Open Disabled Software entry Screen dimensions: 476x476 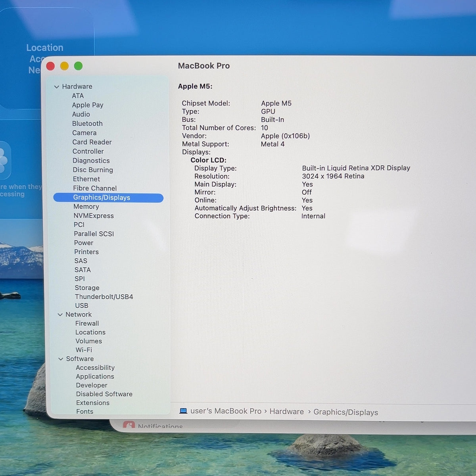click(x=104, y=394)
